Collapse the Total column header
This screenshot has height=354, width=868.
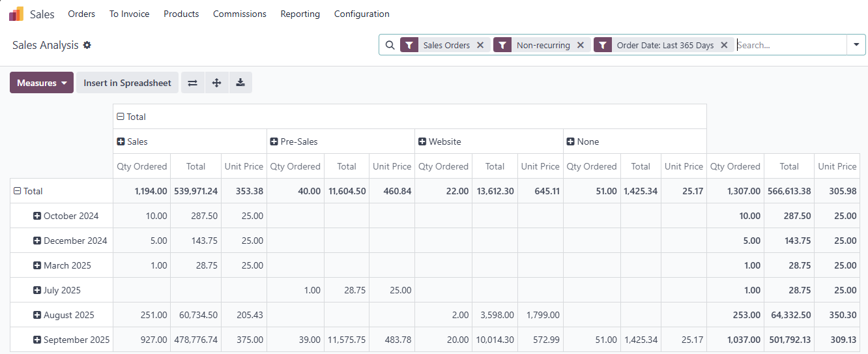(x=121, y=117)
